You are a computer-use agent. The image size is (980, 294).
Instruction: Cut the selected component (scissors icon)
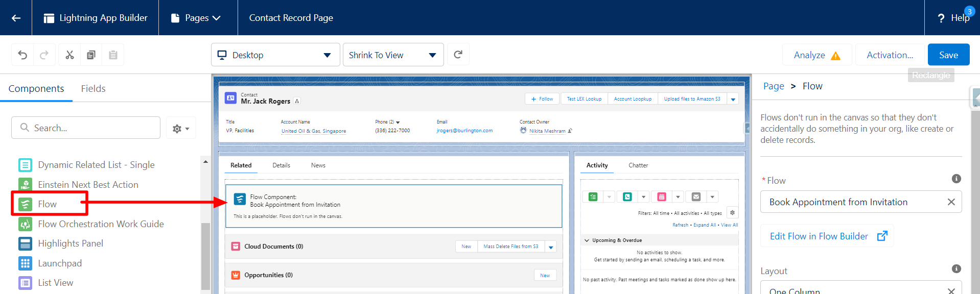pyautogui.click(x=69, y=55)
